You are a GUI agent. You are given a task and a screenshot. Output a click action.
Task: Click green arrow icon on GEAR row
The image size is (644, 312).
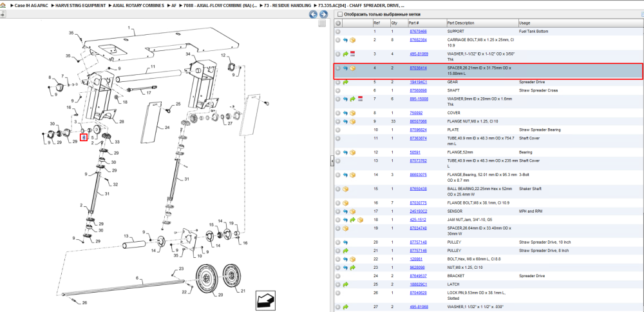[x=345, y=83]
